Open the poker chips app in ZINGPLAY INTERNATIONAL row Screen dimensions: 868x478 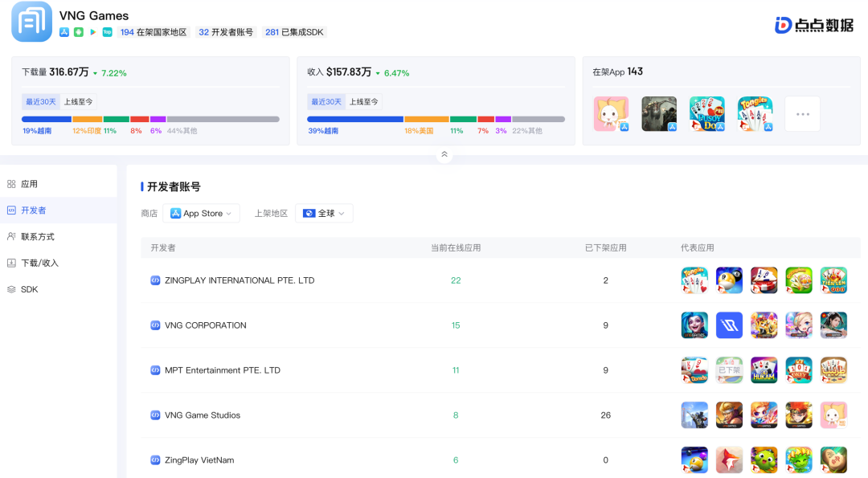(764, 280)
